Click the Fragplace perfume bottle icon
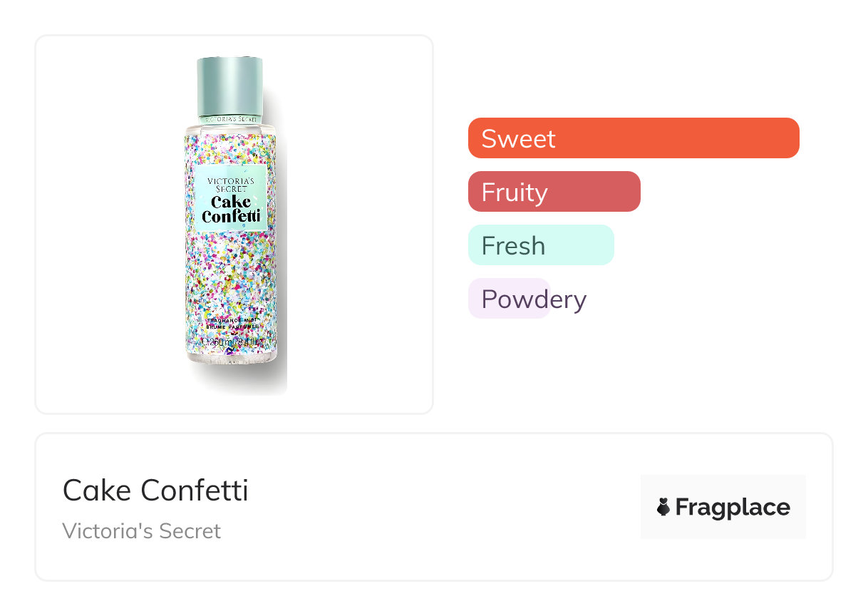868x616 pixels. click(x=663, y=507)
